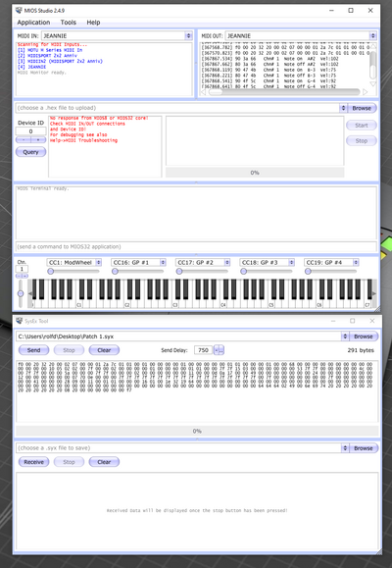This screenshot has width=392, height=568.
Task: Click the MIOS32 command input field
Action: (196, 246)
